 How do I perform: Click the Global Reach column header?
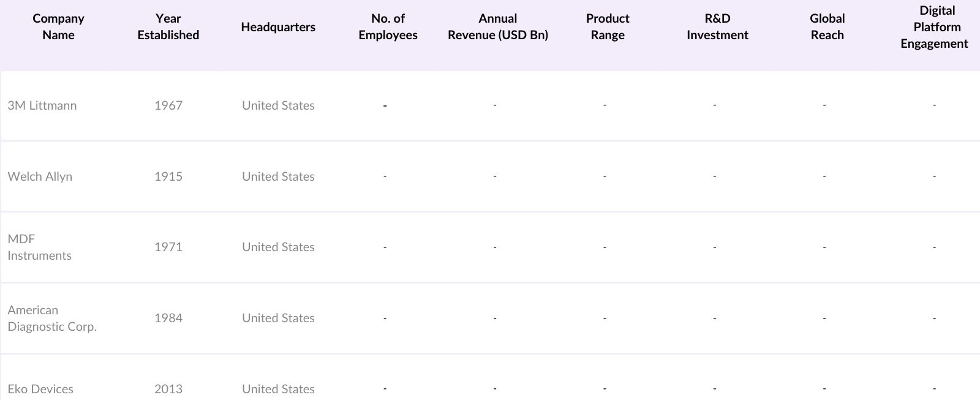click(827, 27)
